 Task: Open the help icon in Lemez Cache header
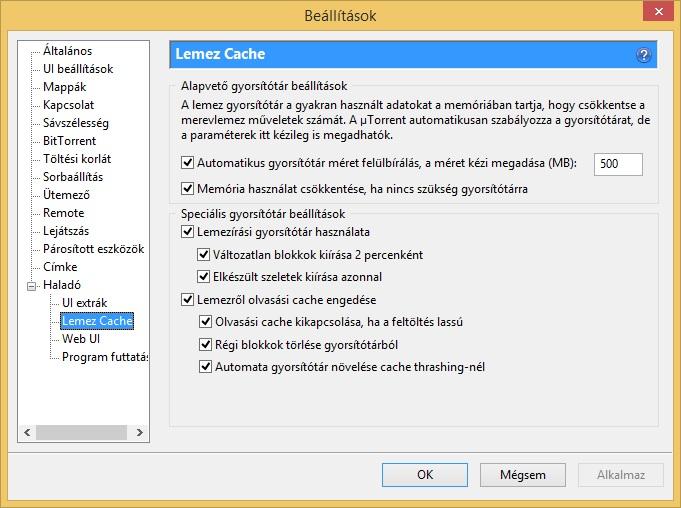click(x=643, y=55)
